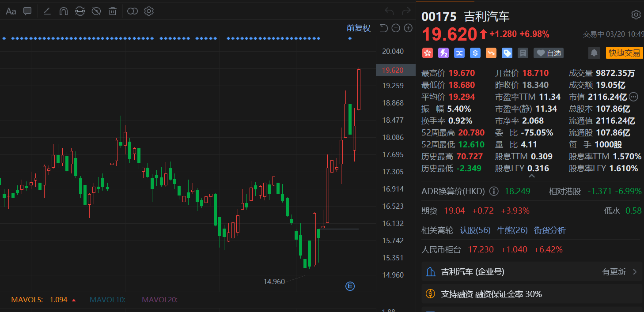
Task: Open the 前复权 adjustment dropdown
Action: click(x=358, y=28)
